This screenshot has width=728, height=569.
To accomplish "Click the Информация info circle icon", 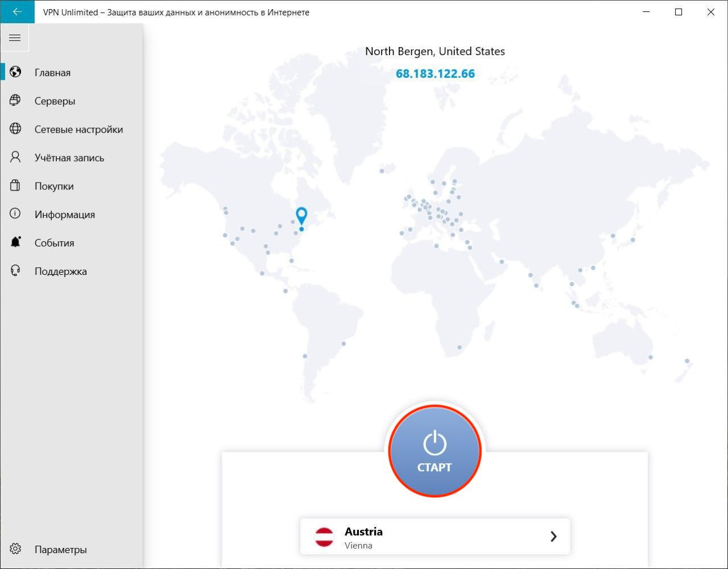I will coord(15,214).
